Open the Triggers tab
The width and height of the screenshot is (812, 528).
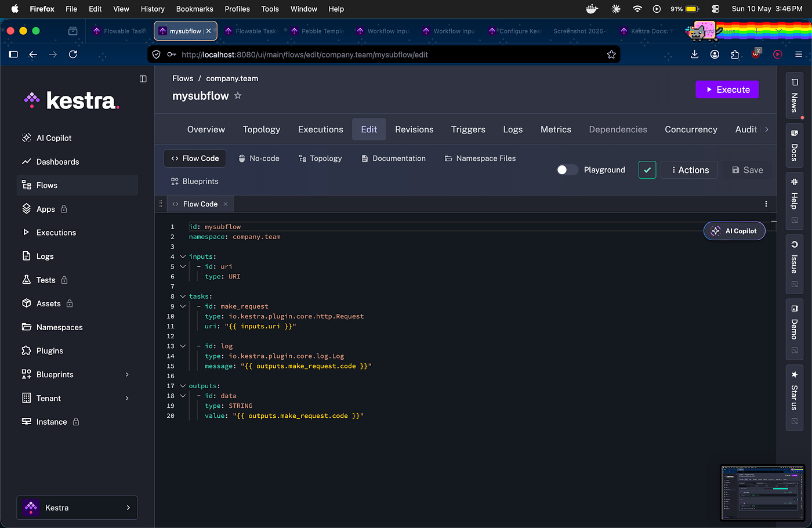pyautogui.click(x=468, y=129)
